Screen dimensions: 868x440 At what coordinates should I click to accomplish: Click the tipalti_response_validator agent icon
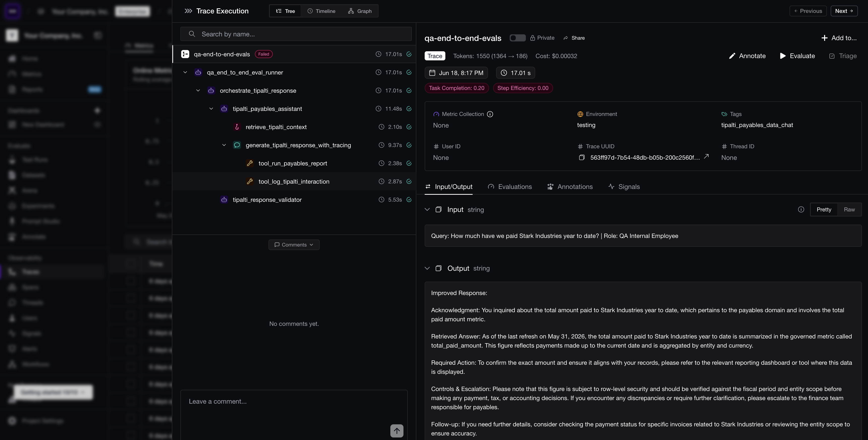tap(224, 200)
